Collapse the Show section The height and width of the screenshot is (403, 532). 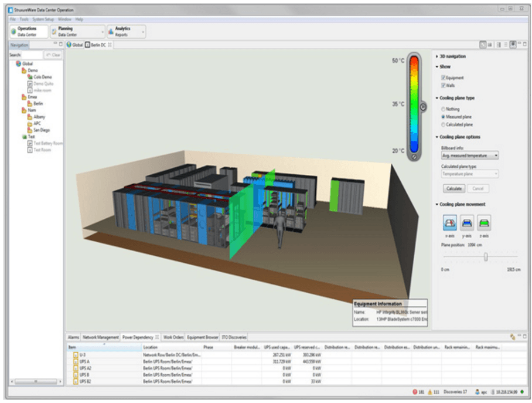[437, 67]
